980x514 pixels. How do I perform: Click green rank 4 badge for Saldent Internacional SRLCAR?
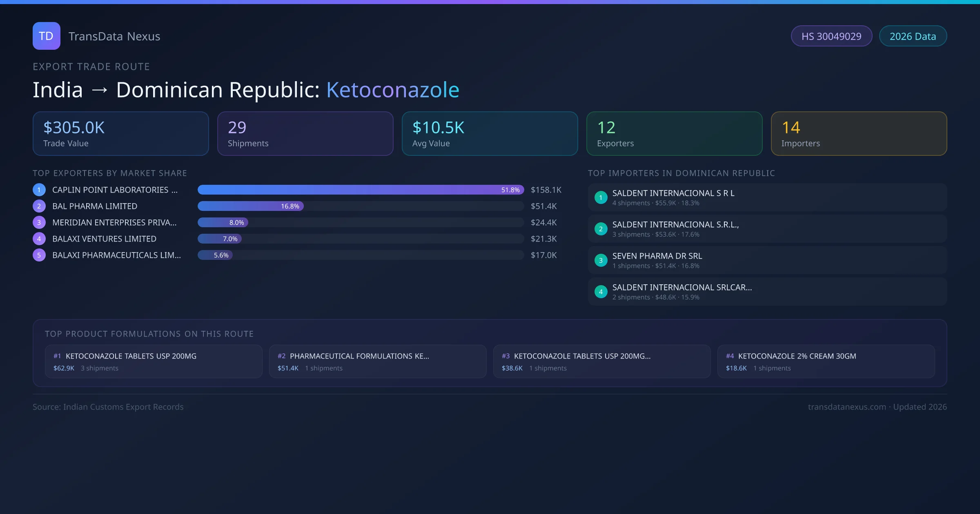(x=601, y=292)
